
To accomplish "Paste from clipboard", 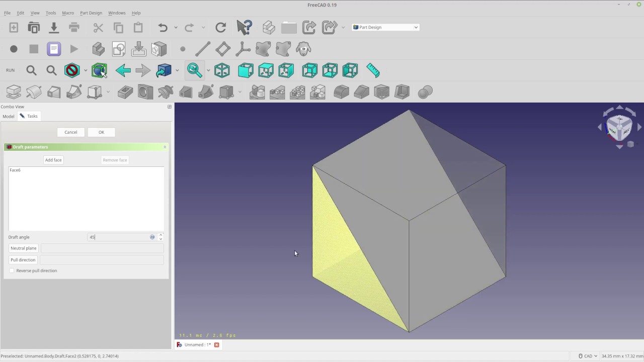I will click(x=138, y=28).
